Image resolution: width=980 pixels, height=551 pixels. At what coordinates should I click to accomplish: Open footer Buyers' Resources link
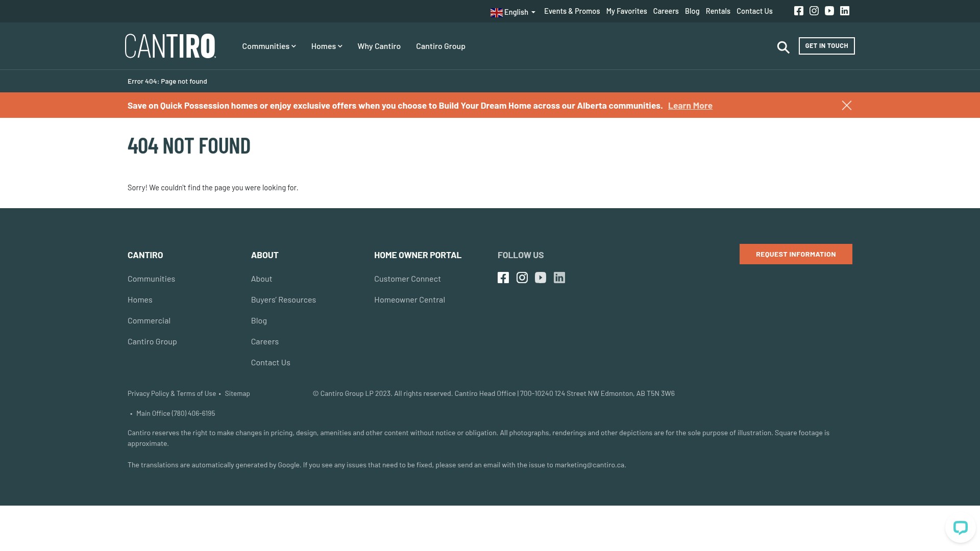(283, 299)
